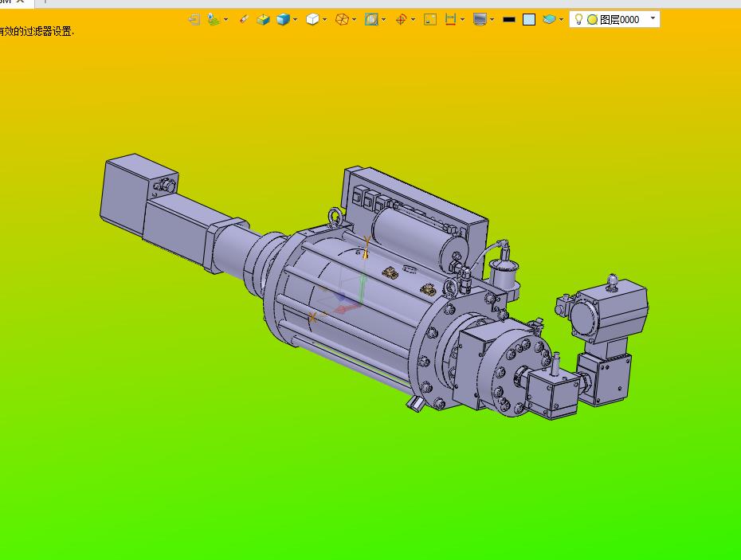Click the zoom view magnifier icon

[x=371, y=19]
